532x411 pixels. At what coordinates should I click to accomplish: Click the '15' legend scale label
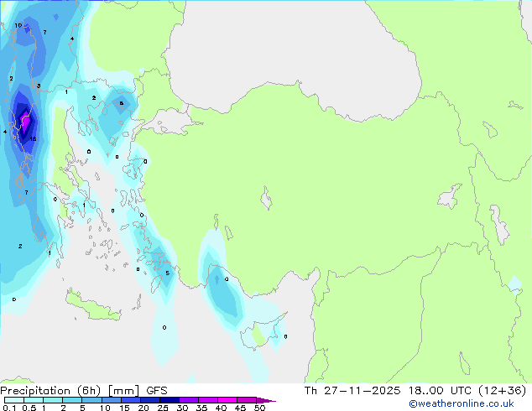124,408
